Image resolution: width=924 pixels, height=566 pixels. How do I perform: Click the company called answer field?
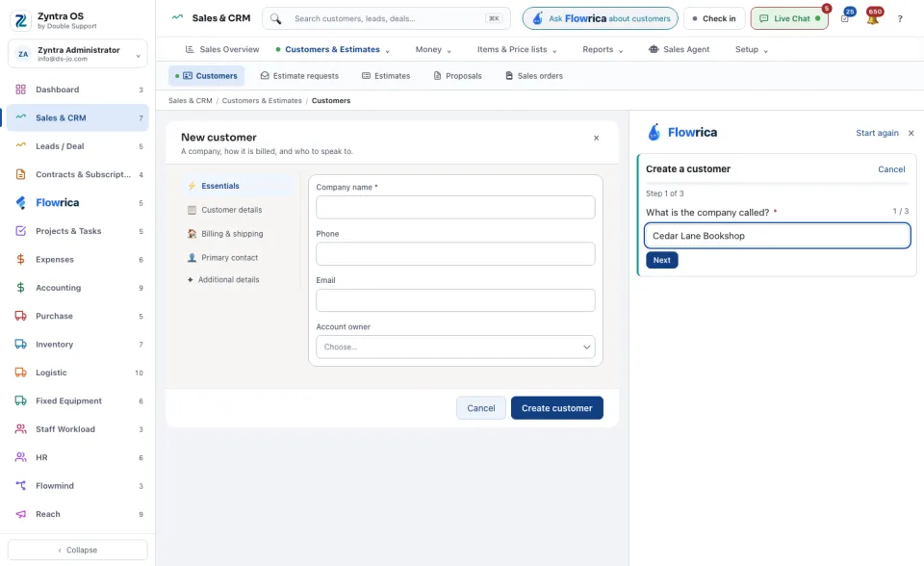[778, 236]
